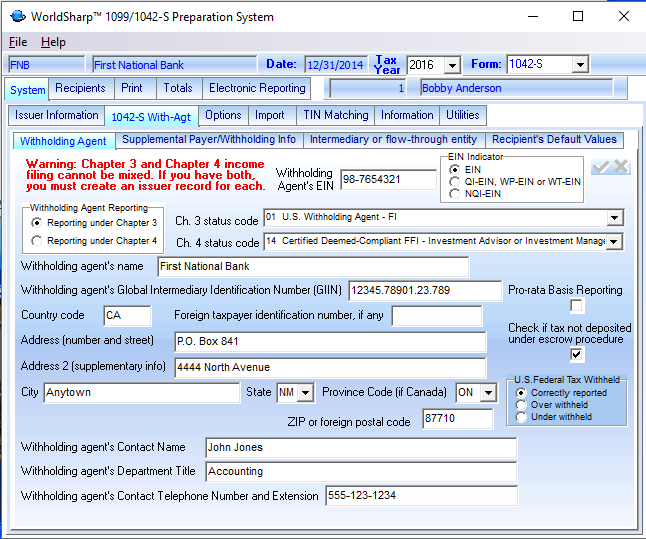Screen dimensions: 646x539
Task: Toggle tax not deposited under escrow checkbox
Action: [x=576, y=354]
